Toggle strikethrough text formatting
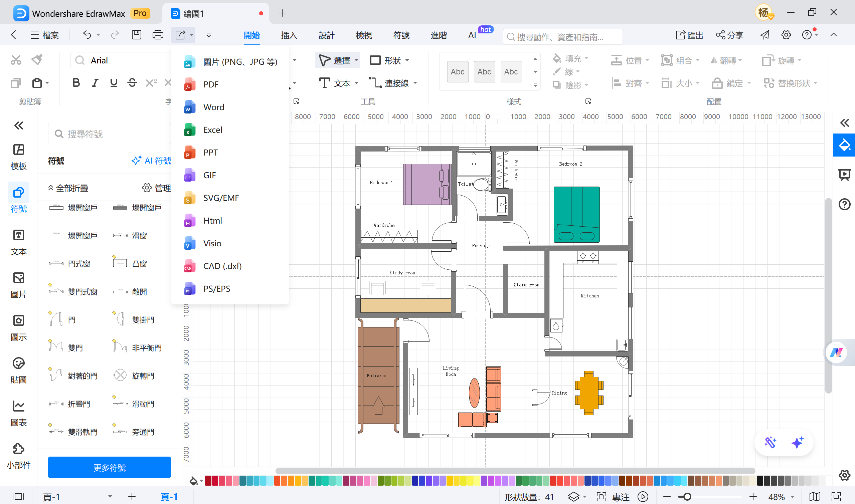This screenshot has height=504, width=855. tap(132, 82)
